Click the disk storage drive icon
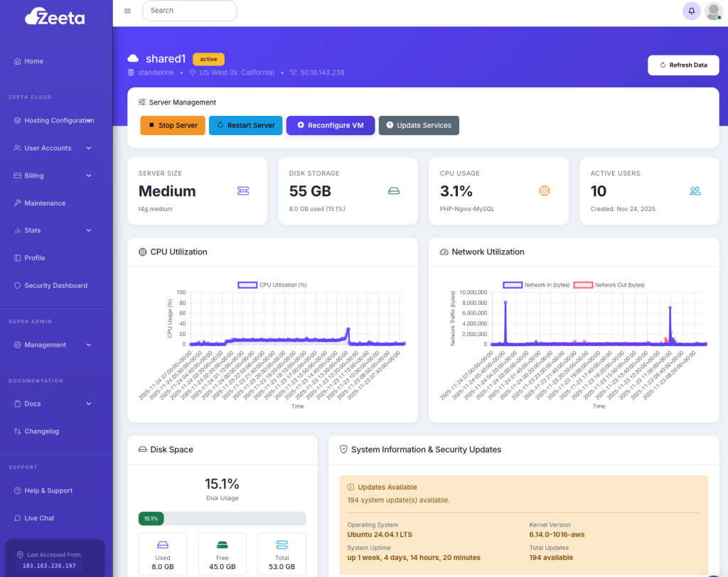728x577 pixels. [394, 190]
